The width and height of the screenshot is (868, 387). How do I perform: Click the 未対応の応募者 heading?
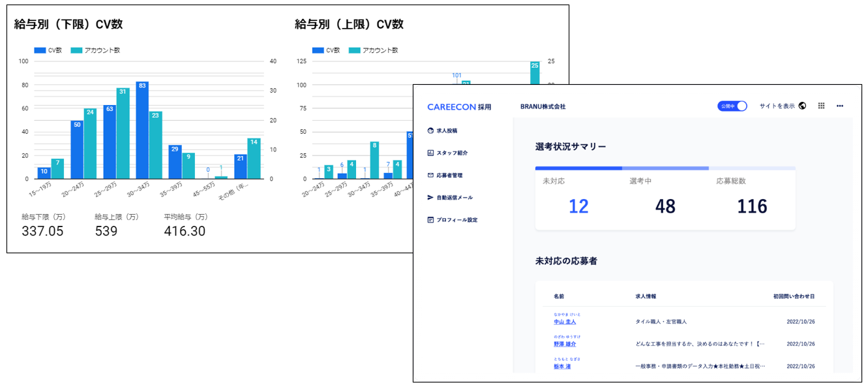tap(566, 261)
